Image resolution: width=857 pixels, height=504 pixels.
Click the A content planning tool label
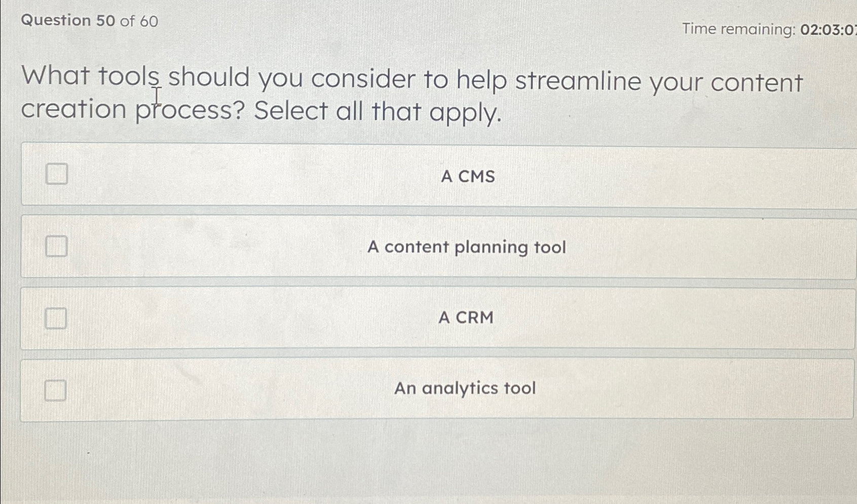467,247
